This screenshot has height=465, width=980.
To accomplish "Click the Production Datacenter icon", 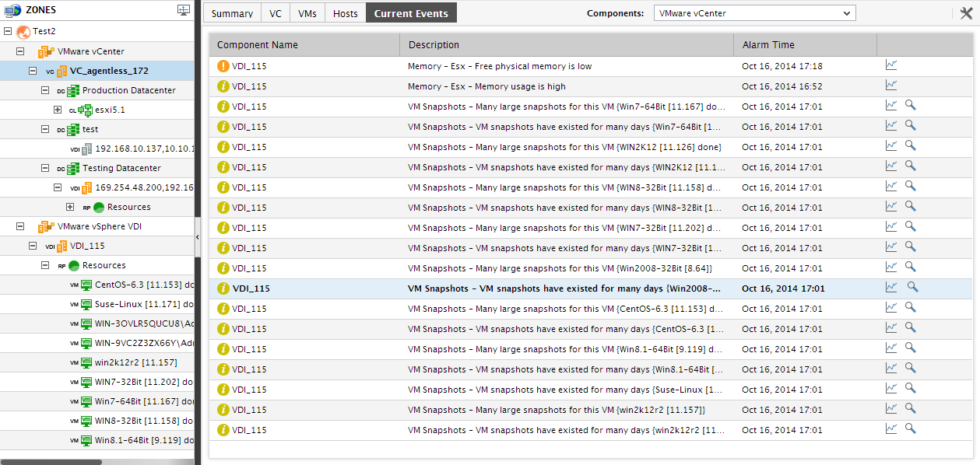I will tap(74, 90).
